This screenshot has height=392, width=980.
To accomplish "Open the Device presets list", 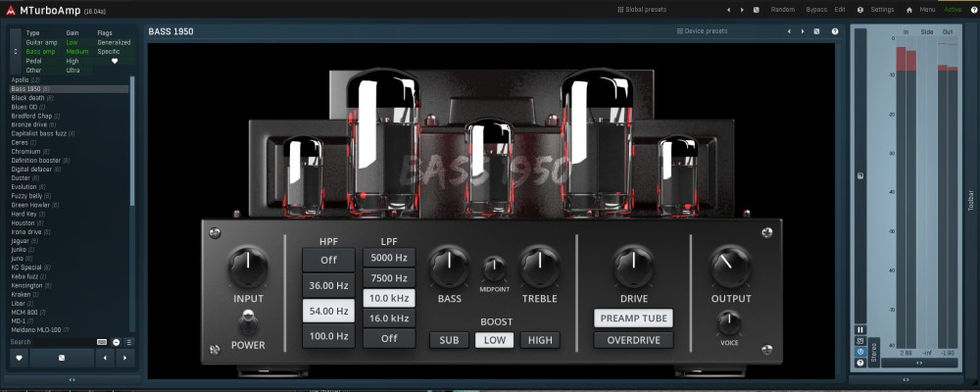I will [x=705, y=31].
